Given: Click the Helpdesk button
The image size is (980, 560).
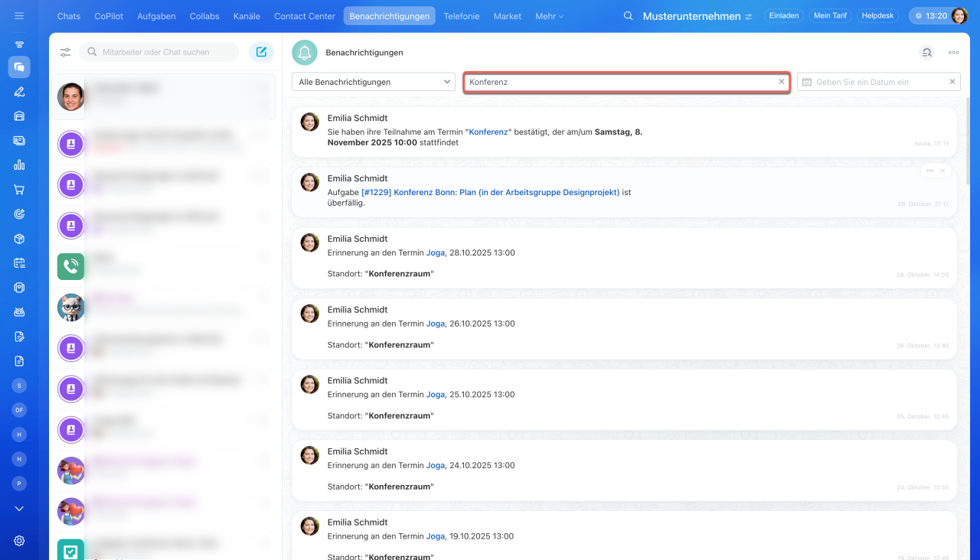Looking at the screenshot, I should (x=877, y=16).
